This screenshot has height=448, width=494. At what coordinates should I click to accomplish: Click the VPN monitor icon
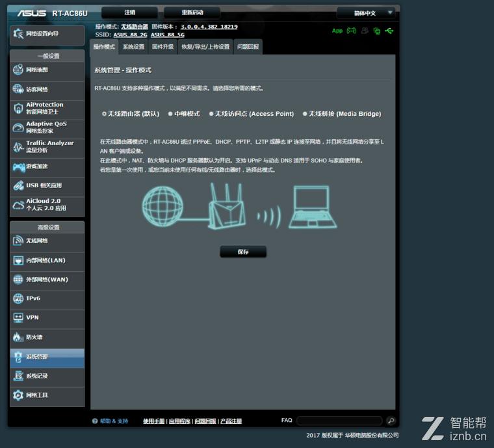(x=18, y=317)
